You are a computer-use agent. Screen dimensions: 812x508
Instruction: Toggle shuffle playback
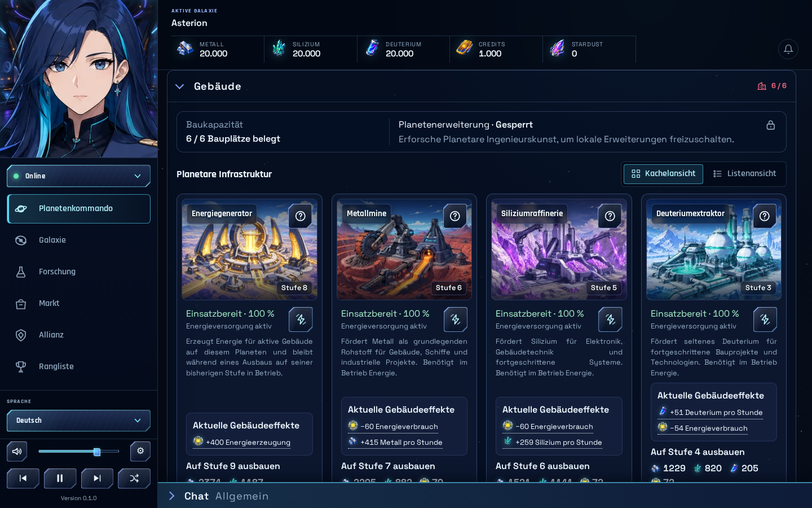[x=134, y=478]
